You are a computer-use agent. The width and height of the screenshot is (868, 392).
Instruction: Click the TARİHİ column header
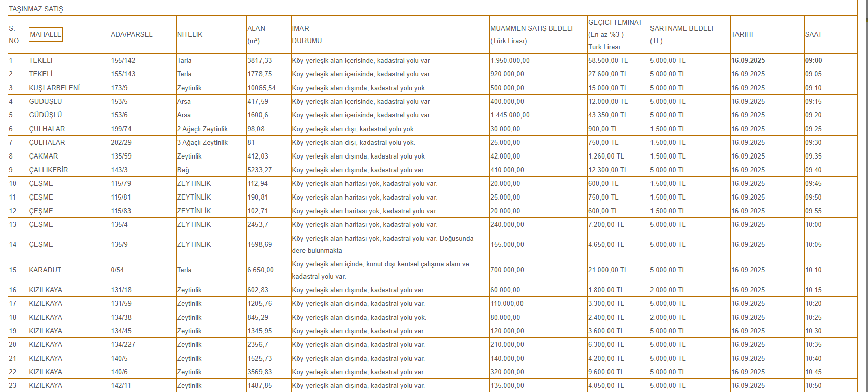[742, 34]
